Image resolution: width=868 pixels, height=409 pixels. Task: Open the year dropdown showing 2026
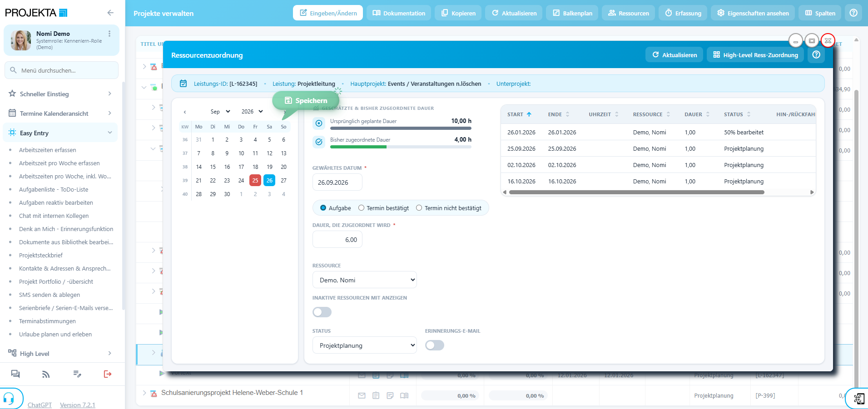point(252,112)
